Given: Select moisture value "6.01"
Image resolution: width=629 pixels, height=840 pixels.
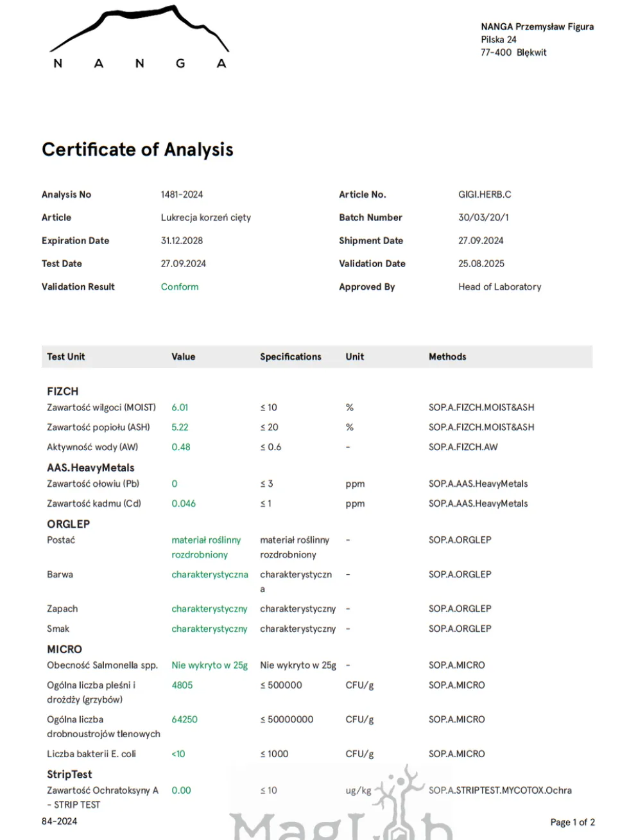Looking at the screenshot, I should tap(180, 408).
